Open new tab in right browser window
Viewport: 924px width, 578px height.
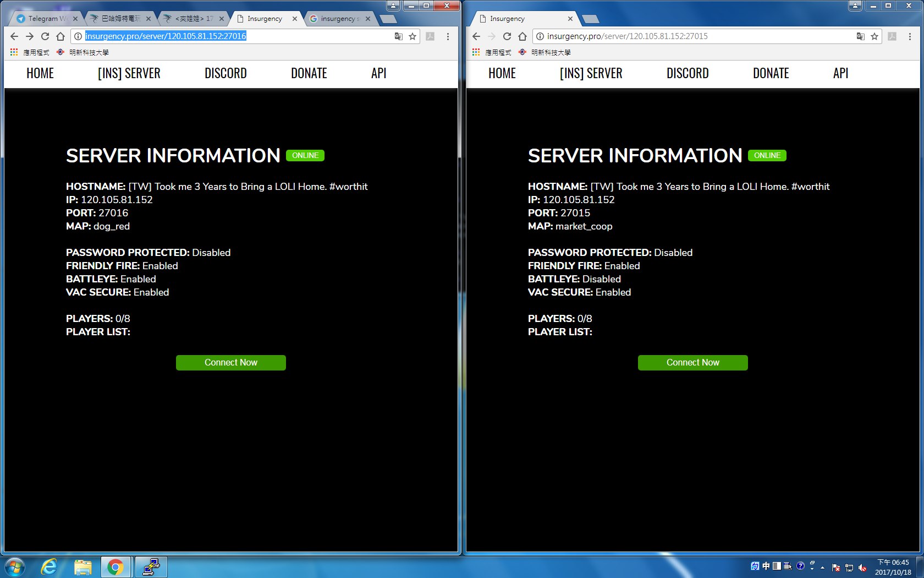[x=590, y=19]
